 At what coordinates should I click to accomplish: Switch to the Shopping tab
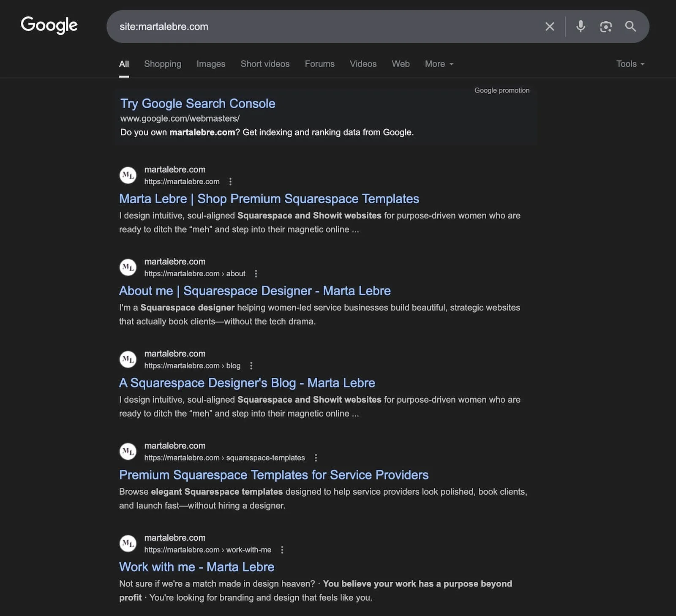point(163,64)
